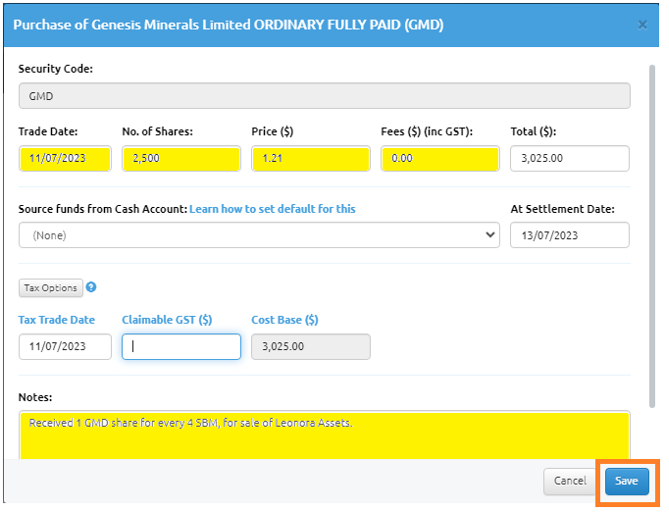The image size is (669, 515).
Task: Click the Price ($) field showing 1.21
Action: tap(311, 158)
